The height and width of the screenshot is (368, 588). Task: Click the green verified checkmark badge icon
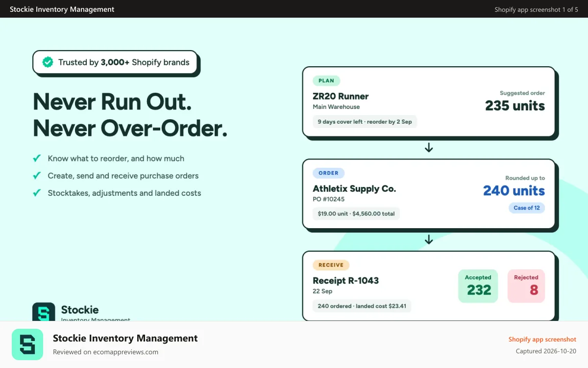(x=48, y=62)
